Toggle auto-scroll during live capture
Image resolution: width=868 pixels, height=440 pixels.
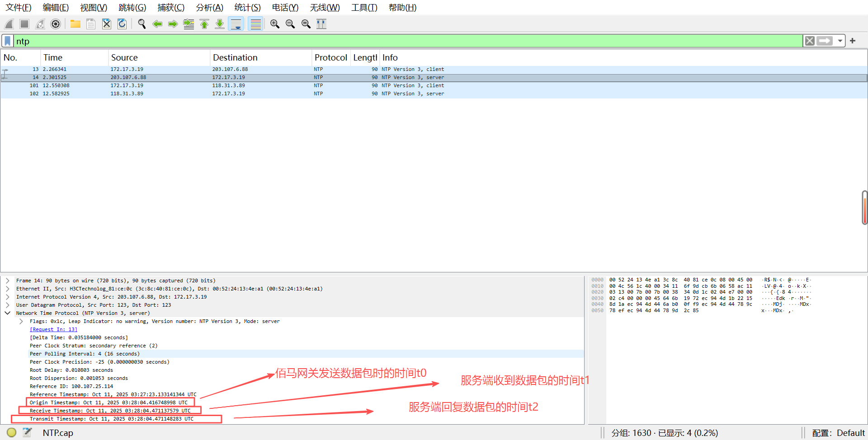[x=236, y=24]
